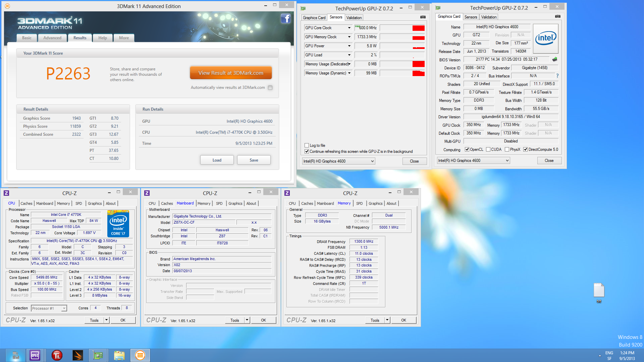Click the CPU-Z Mainboard window Z icon
This screenshot has width=644, height=362.
147,193
